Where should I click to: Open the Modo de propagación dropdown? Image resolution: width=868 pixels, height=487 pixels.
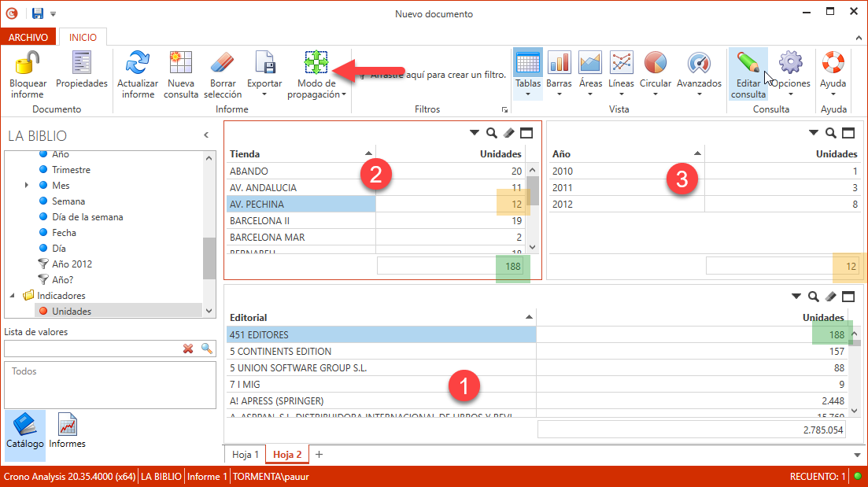tap(344, 95)
